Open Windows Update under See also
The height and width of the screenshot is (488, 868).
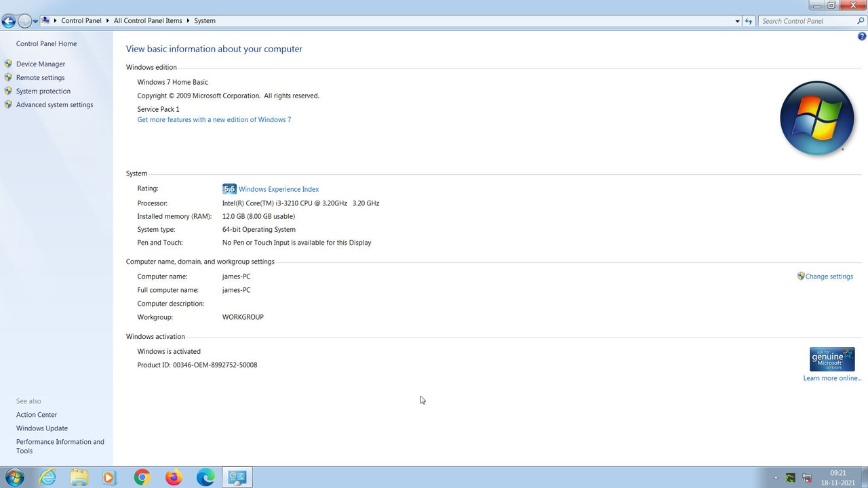[42, 428]
